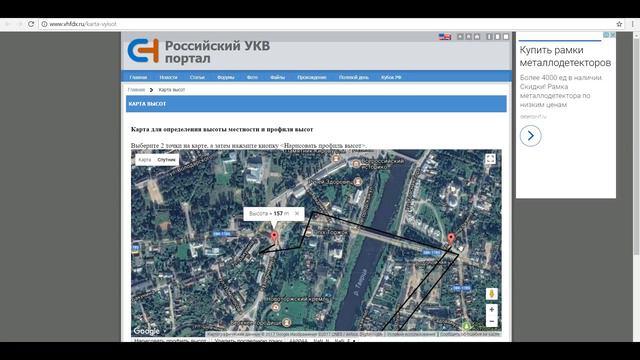Open the Статьи menu item
Image resolution: width=640 pixels, height=360 pixels.
197,77
